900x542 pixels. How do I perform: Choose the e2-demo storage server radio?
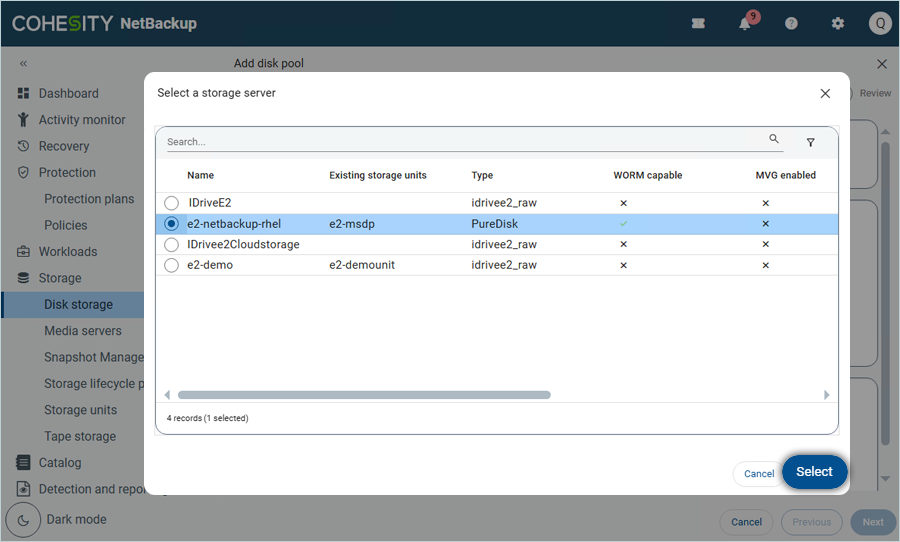tap(172, 266)
